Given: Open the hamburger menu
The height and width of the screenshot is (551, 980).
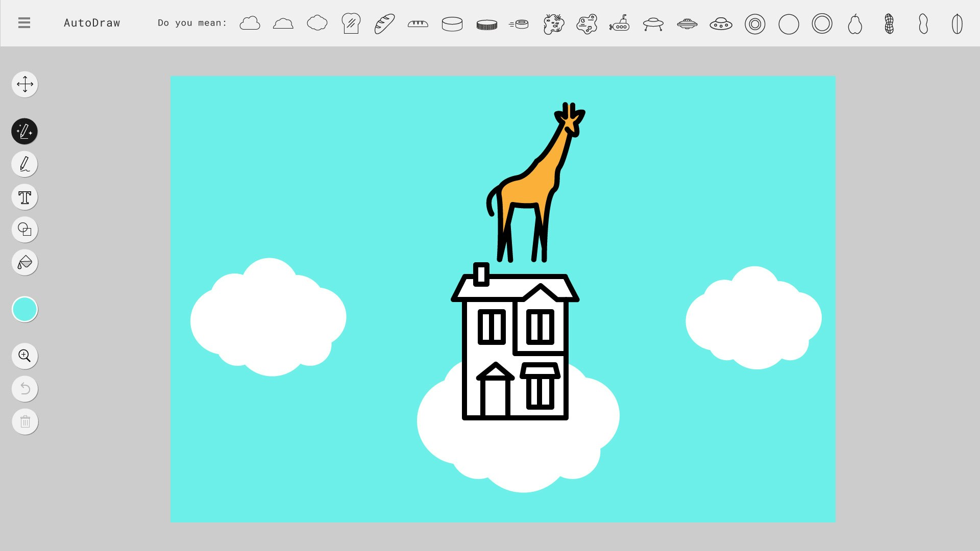Looking at the screenshot, I should 24,23.
